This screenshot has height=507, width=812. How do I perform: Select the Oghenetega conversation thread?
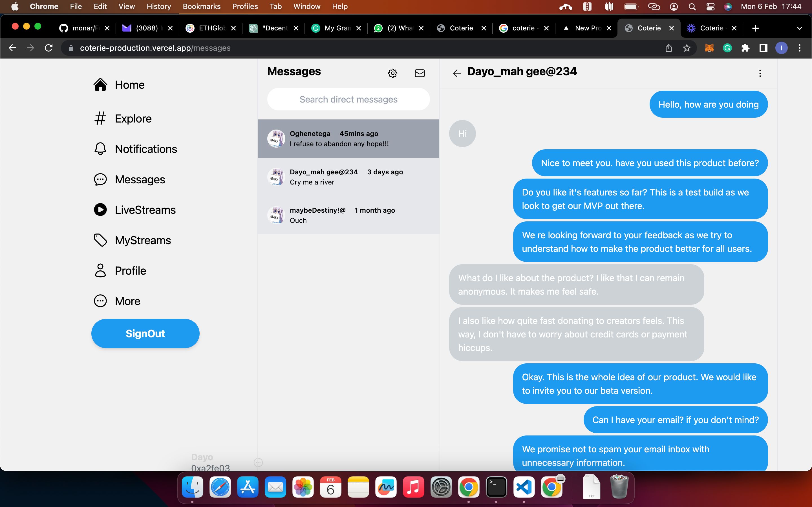(348, 138)
